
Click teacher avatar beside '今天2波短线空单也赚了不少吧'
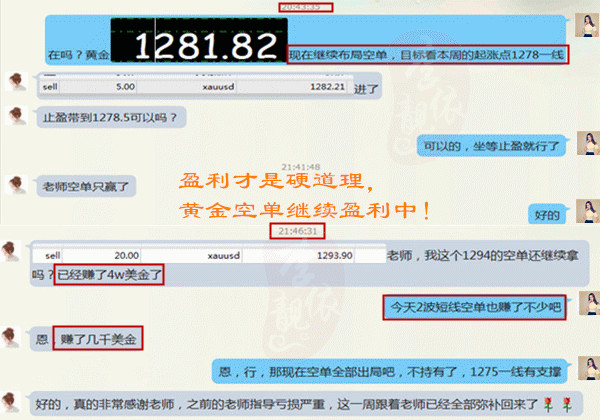589,303
